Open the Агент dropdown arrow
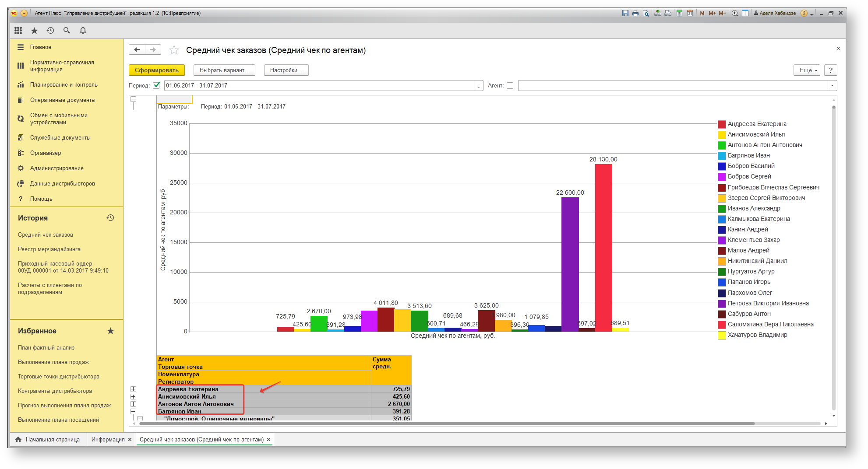The height and width of the screenshot is (469, 868). click(x=832, y=85)
